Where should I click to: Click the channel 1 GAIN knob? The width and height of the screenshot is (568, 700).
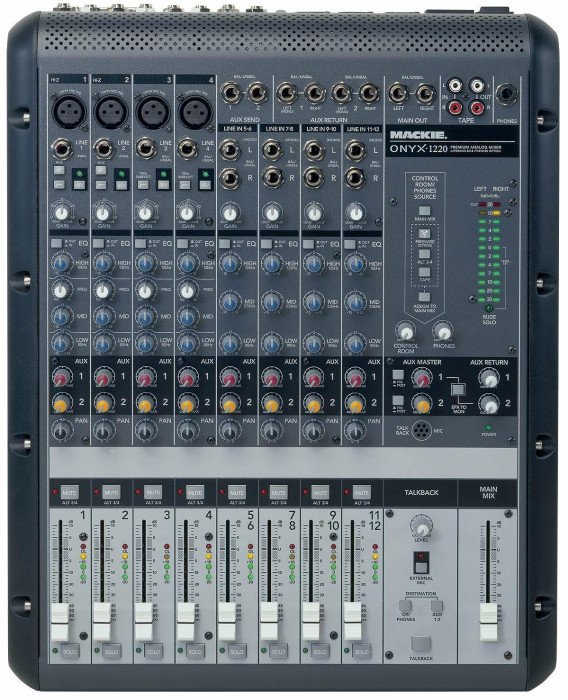62,212
